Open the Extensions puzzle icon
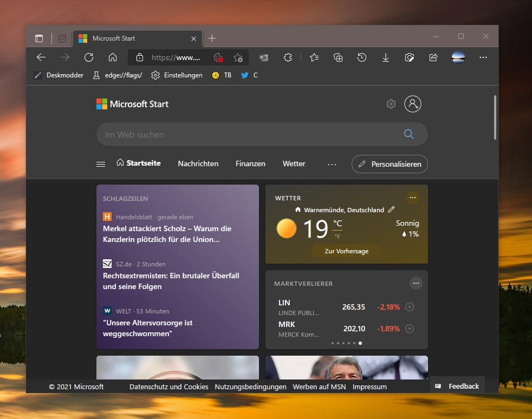 288,57
